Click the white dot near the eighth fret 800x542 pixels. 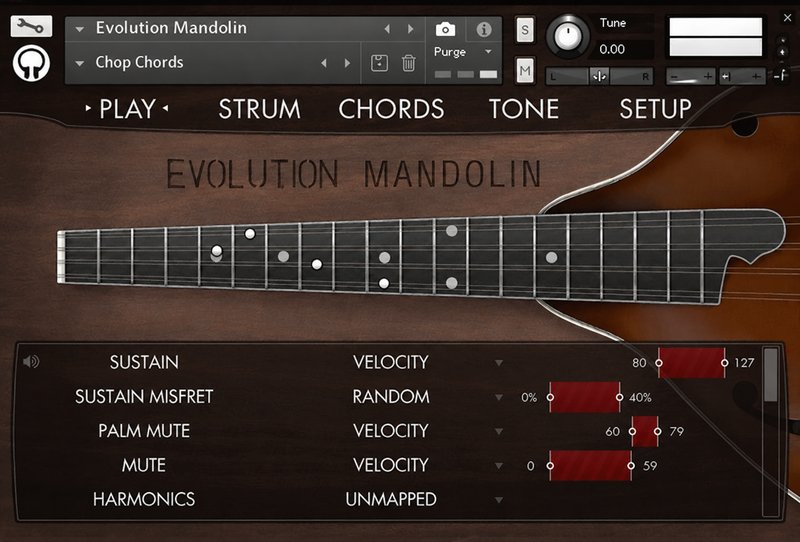coord(317,264)
